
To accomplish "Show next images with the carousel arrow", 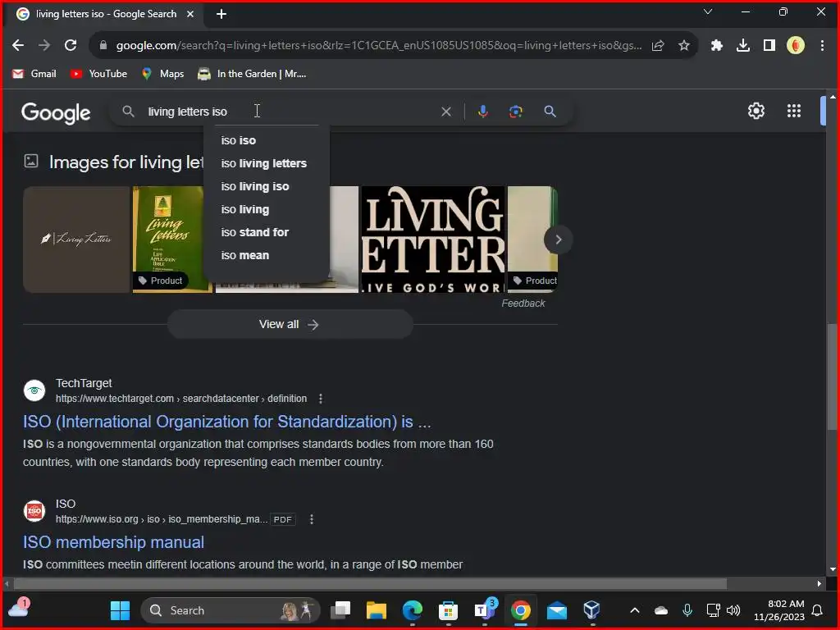I will [x=558, y=239].
